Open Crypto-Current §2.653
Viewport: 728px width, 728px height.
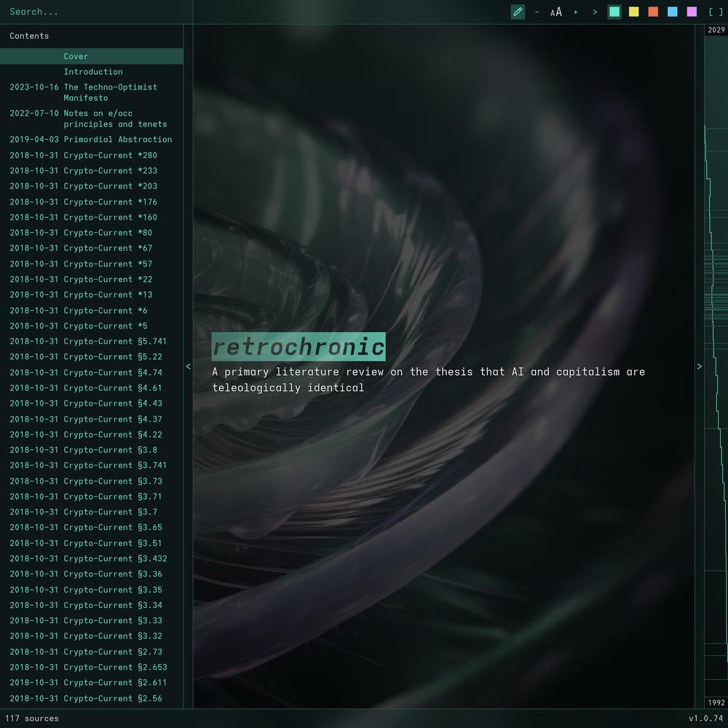pos(92,667)
